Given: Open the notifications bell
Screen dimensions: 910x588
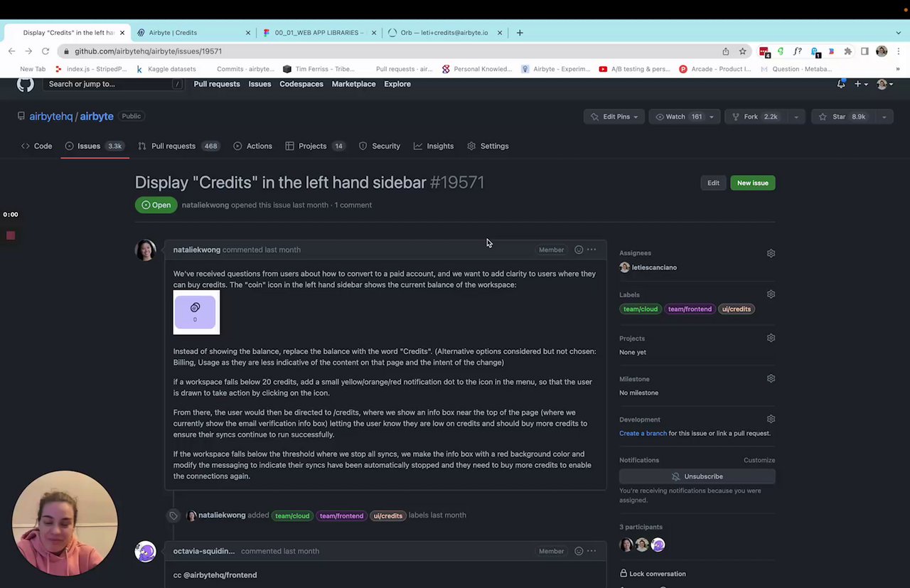Looking at the screenshot, I should point(841,84).
